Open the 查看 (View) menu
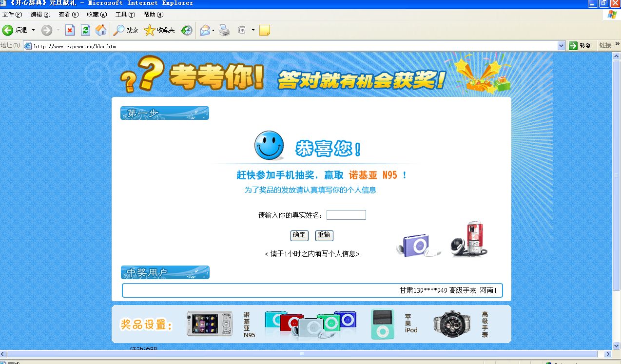This screenshot has width=621, height=364. point(68,15)
